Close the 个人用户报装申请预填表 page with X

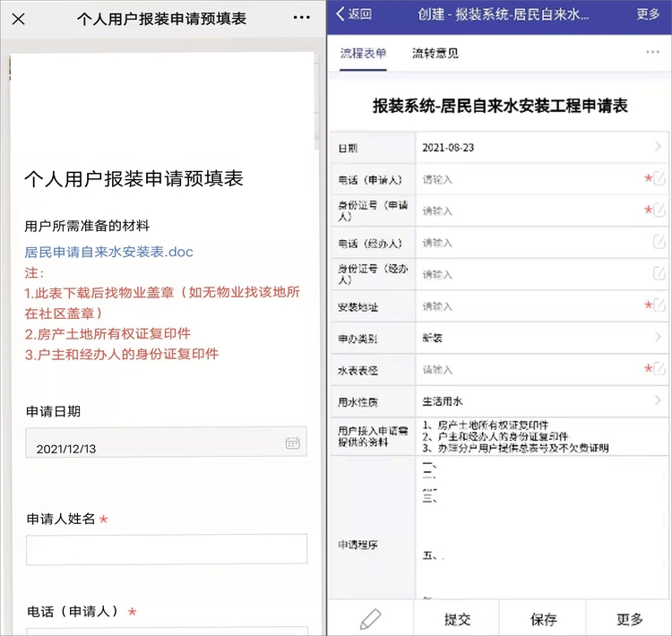click(x=19, y=18)
